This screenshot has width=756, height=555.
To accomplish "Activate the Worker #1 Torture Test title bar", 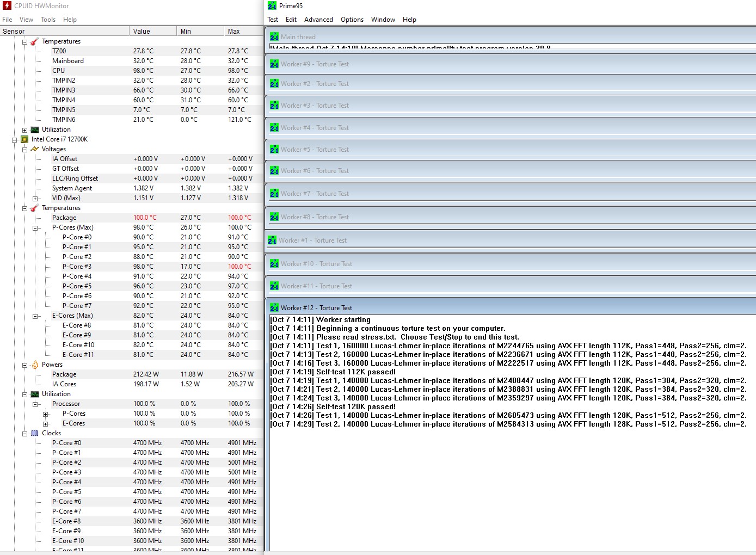I will coord(510,240).
